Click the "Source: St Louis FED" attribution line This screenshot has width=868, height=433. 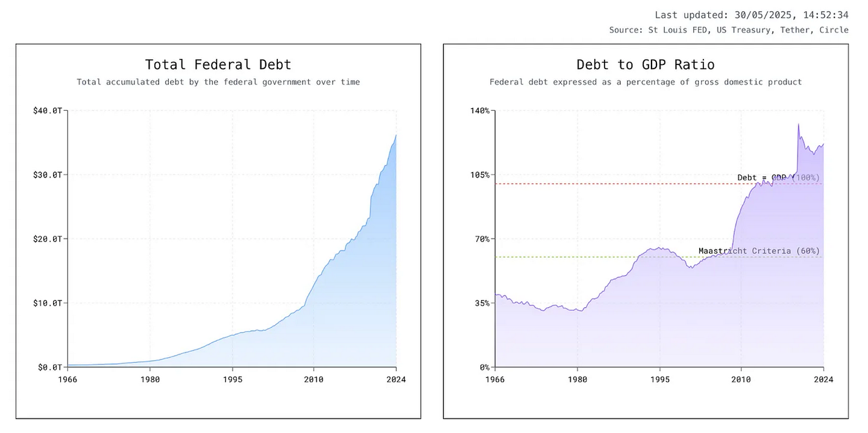(728, 30)
